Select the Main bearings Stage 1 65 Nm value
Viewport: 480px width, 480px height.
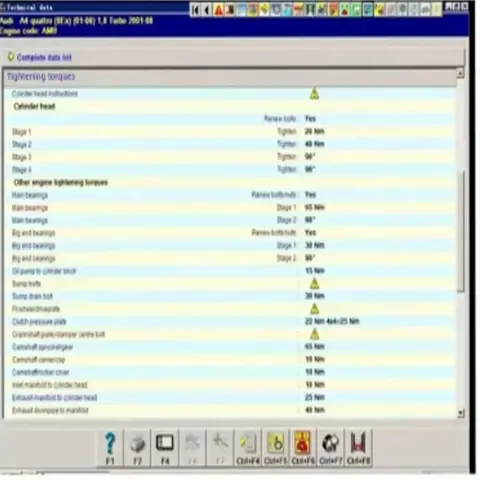click(x=314, y=207)
